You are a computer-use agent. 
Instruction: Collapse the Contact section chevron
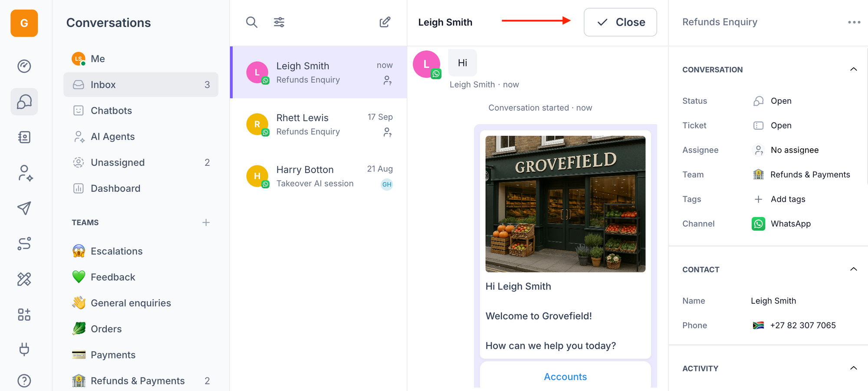click(x=853, y=269)
